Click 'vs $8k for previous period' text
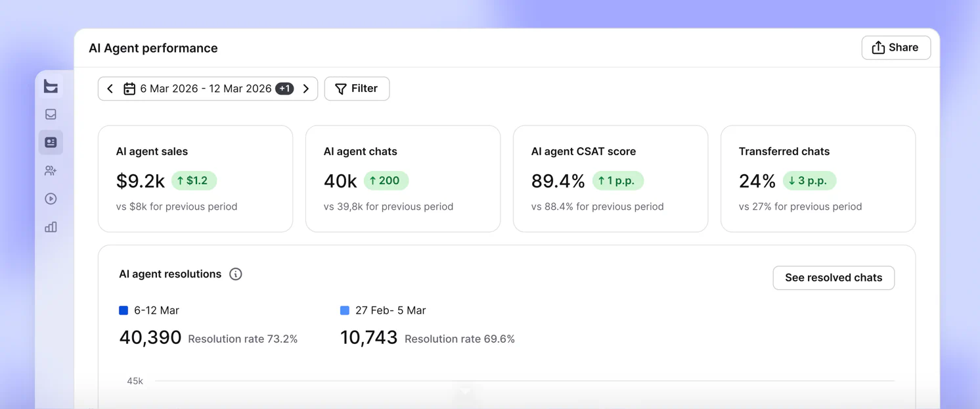 (177, 206)
